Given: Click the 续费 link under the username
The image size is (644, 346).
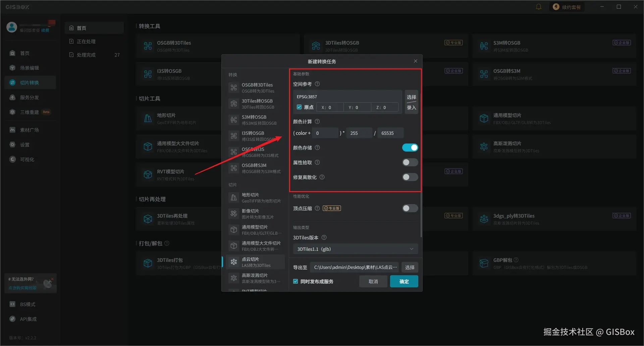Looking at the screenshot, I should click(45, 31).
